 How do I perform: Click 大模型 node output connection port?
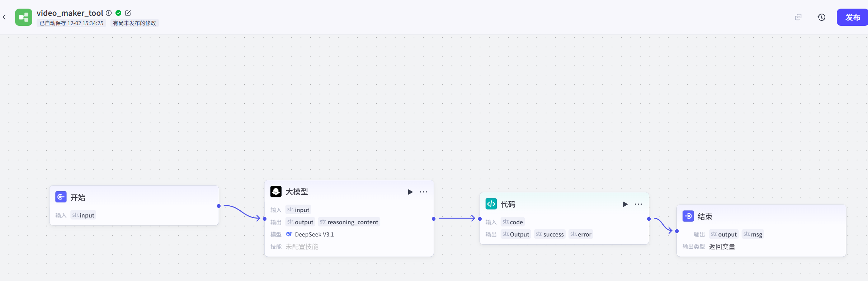(x=434, y=219)
